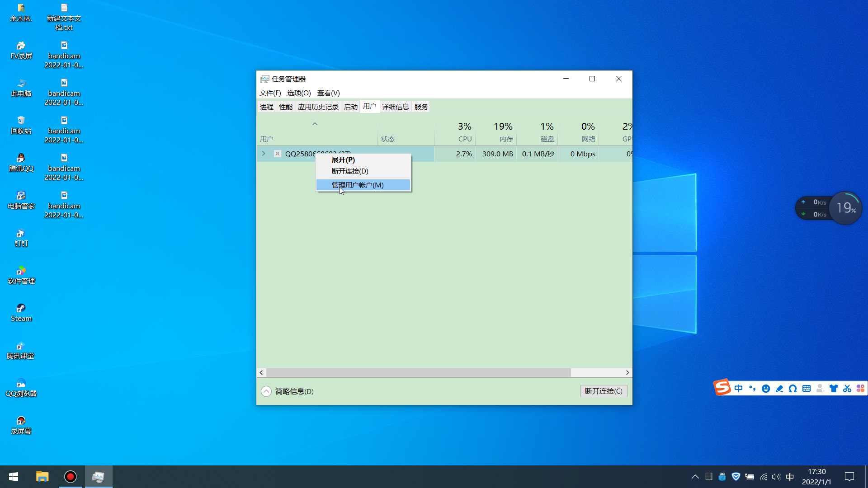Click the red record button on taskbar
This screenshot has height=488, width=868.
tap(71, 477)
